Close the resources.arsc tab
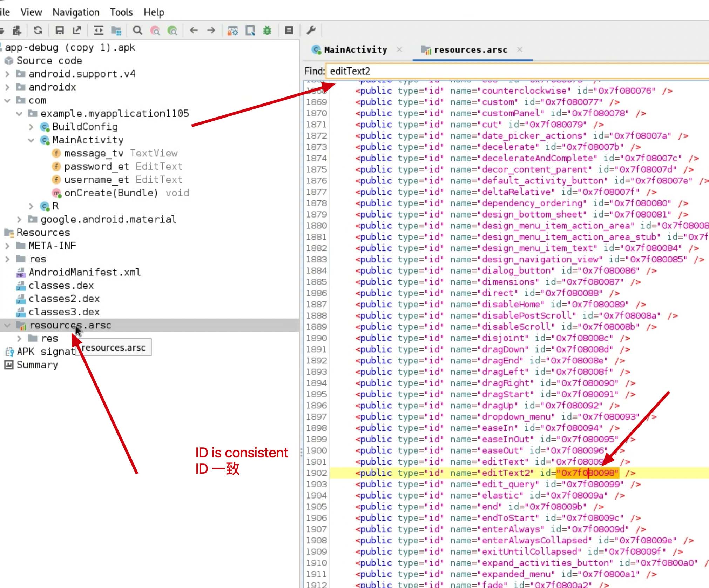This screenshot has height=588, width=709. tap(520, 49)
